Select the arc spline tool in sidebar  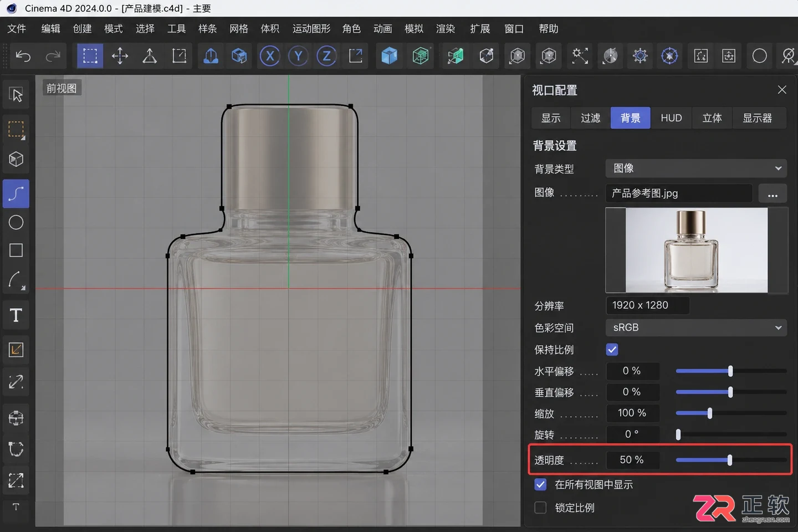16,280
